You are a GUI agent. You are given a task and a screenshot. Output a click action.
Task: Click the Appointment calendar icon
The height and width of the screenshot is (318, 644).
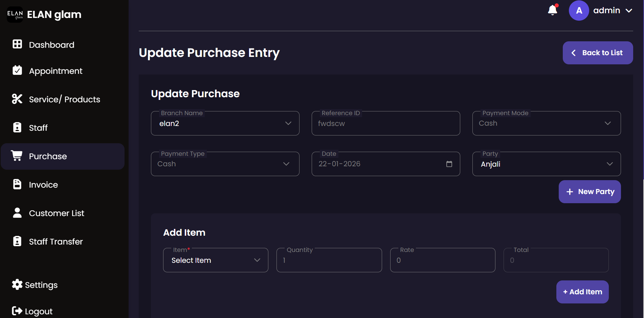(17, 70)
